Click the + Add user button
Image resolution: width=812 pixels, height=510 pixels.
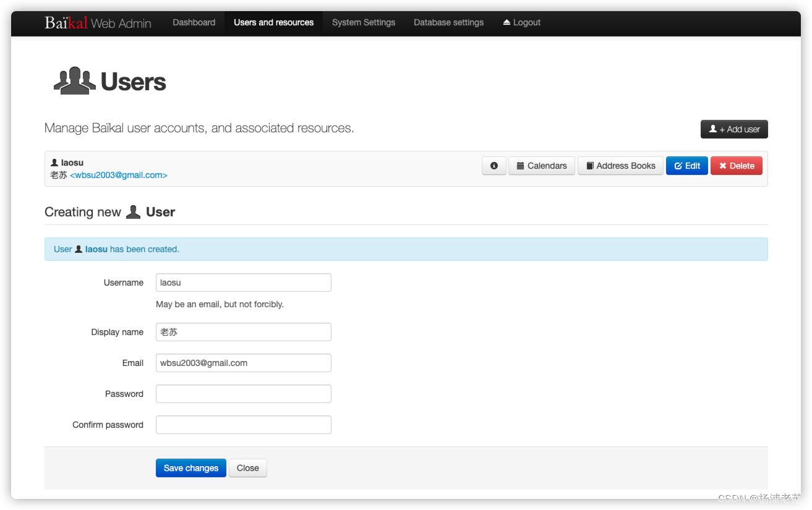(734, 129)
